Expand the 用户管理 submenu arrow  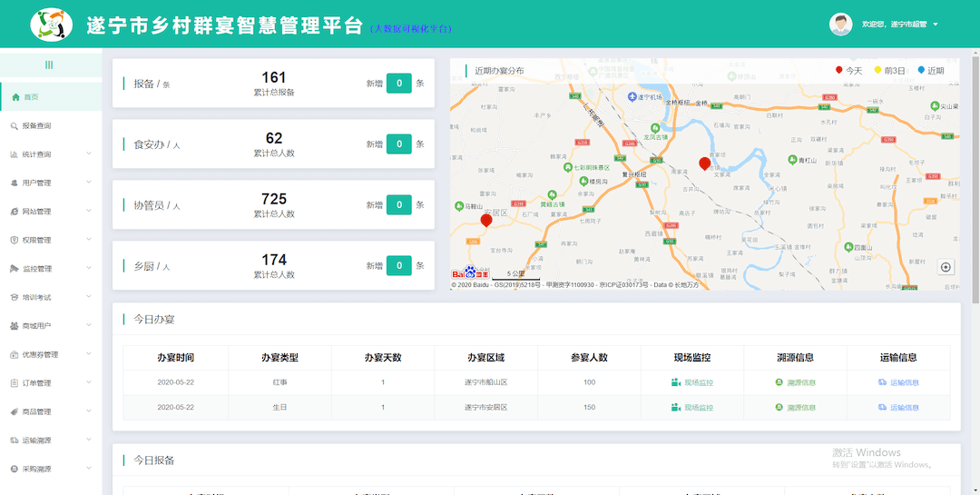[x=89, y=183]
